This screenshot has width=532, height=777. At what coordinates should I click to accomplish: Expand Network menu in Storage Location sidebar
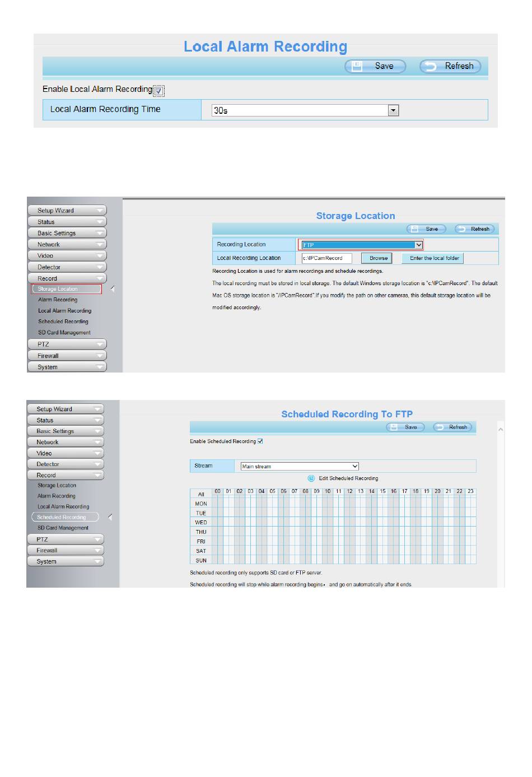[67, 244]
